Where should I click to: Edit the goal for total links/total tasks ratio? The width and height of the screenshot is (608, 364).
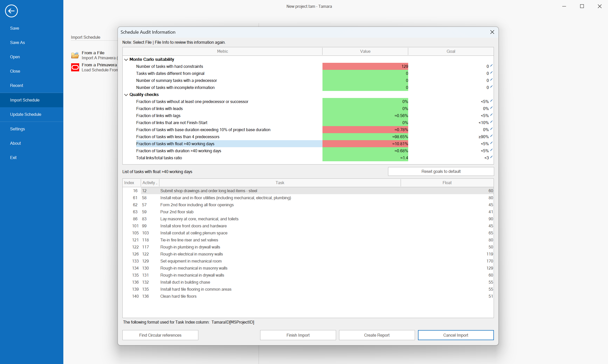[491, 158]
